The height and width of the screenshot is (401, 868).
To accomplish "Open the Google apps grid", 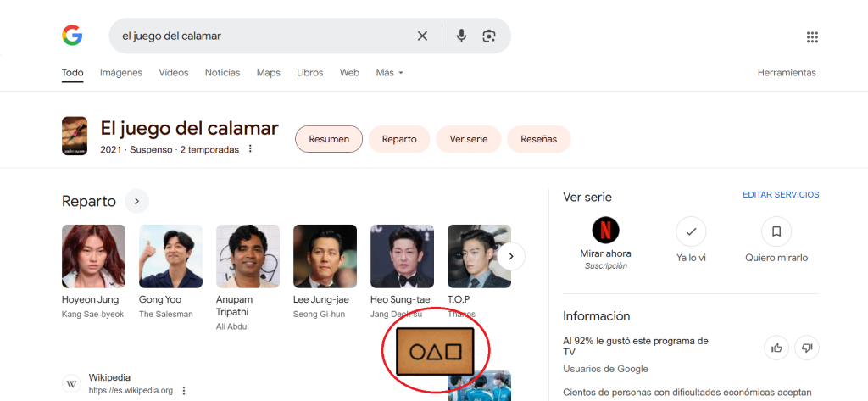I will tap(812, 36).
